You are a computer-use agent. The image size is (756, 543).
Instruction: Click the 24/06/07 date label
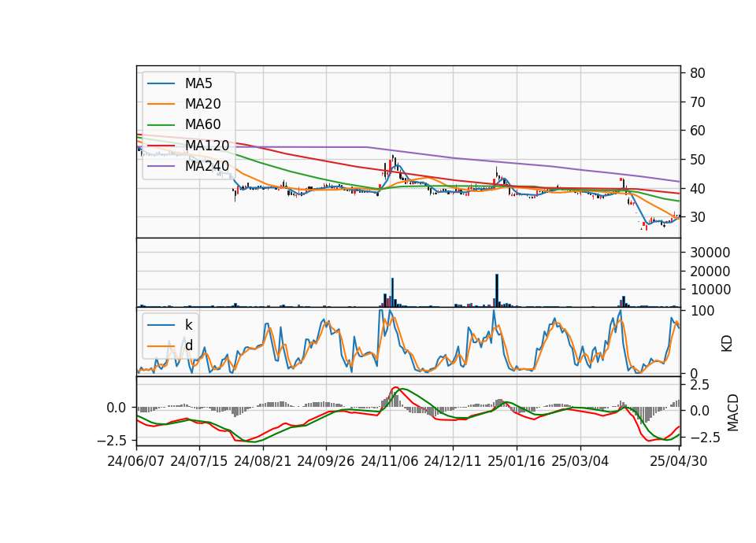136,461
